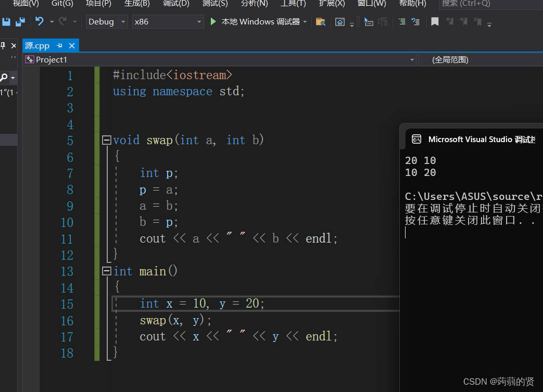Click the Save file icon
543x392 pixels.
pos(6,22)
